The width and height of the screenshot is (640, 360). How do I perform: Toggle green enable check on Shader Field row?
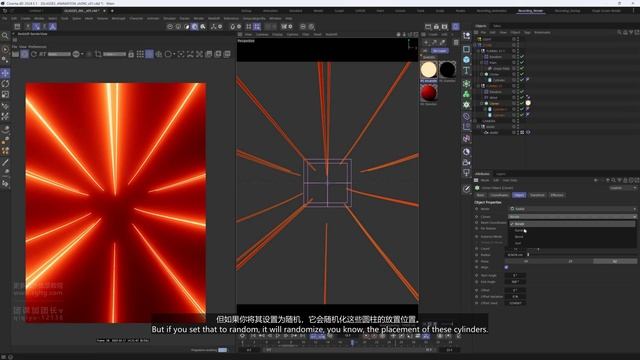coord(522,68)
